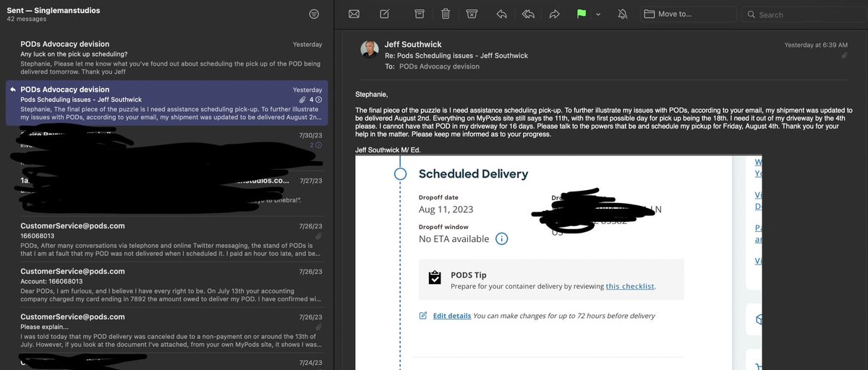
Task: Click paperclip on selected Pods Scheduling message
Action: 302,100
